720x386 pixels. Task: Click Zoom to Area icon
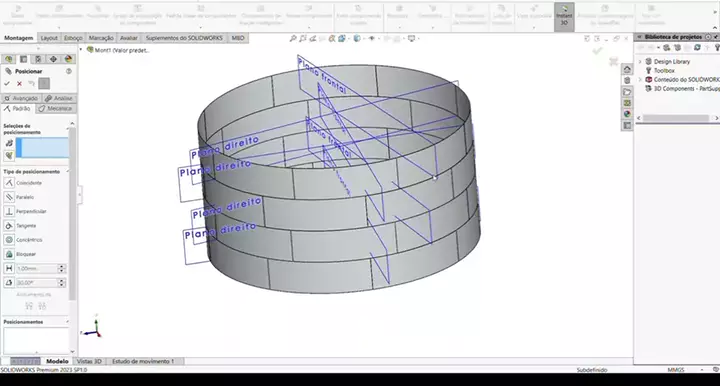coord(303,39)
